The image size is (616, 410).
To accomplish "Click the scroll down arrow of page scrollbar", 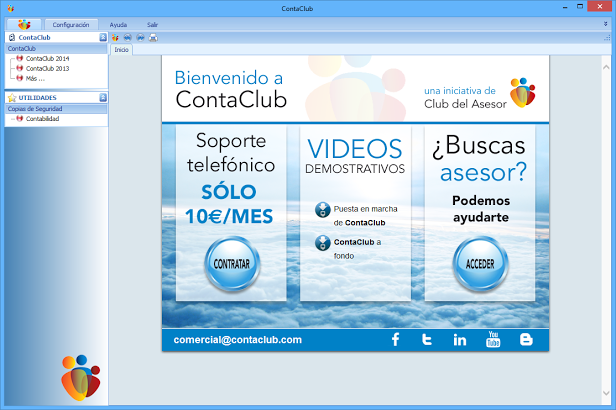I will pyautogui.click(x=606, y=393).
